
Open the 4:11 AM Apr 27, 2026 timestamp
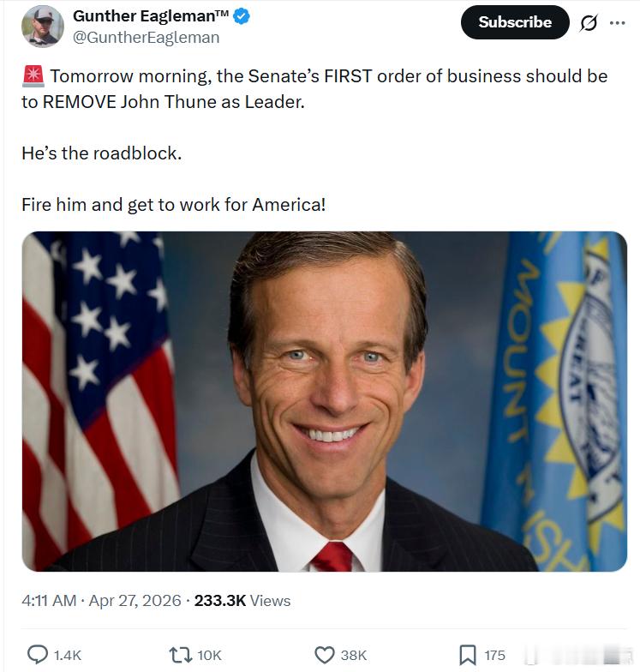click(101, 601)
